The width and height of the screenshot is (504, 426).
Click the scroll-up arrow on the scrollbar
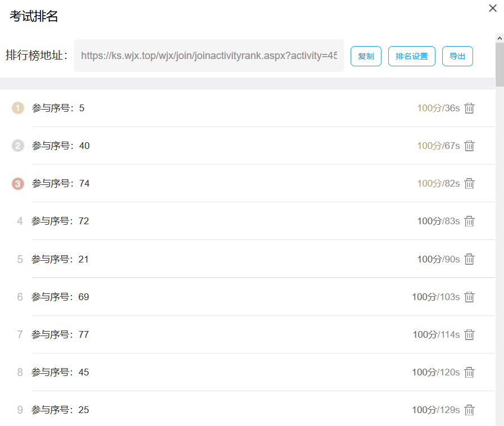coord(499,38)
